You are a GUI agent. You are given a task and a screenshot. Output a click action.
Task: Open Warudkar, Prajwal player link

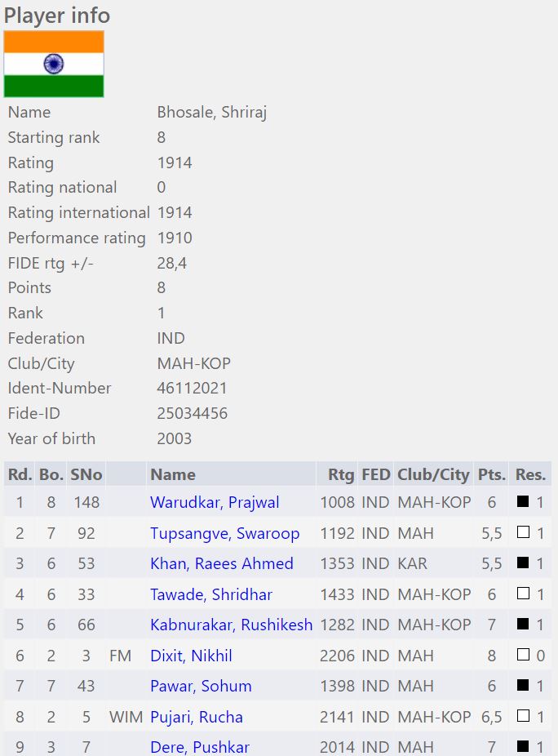point(215,502)
